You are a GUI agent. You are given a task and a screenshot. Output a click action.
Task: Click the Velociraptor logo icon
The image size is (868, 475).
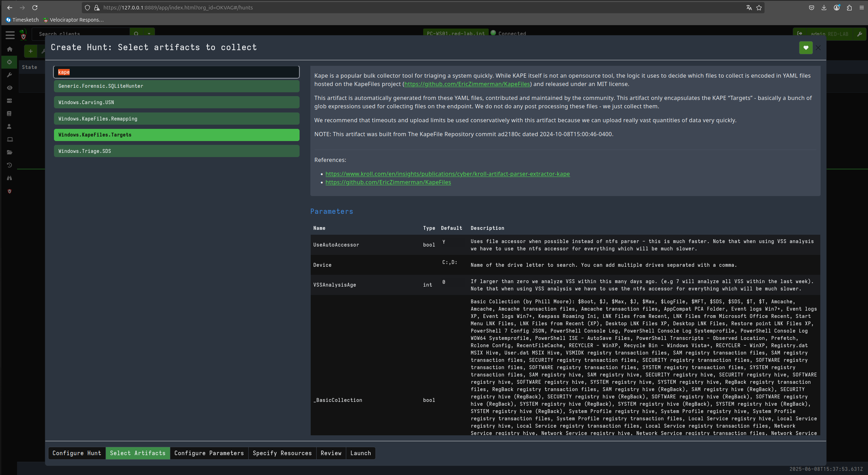pos(23,34)
